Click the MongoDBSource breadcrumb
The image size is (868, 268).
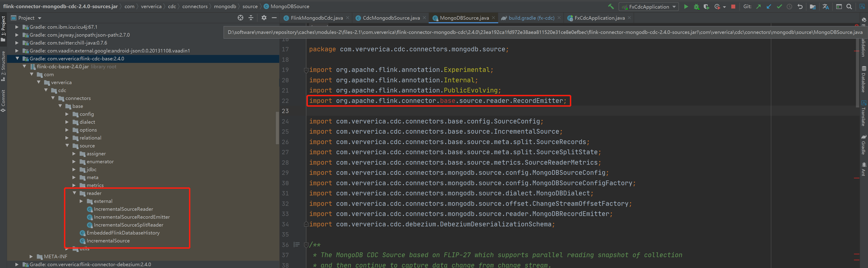[x=286, y=6]
